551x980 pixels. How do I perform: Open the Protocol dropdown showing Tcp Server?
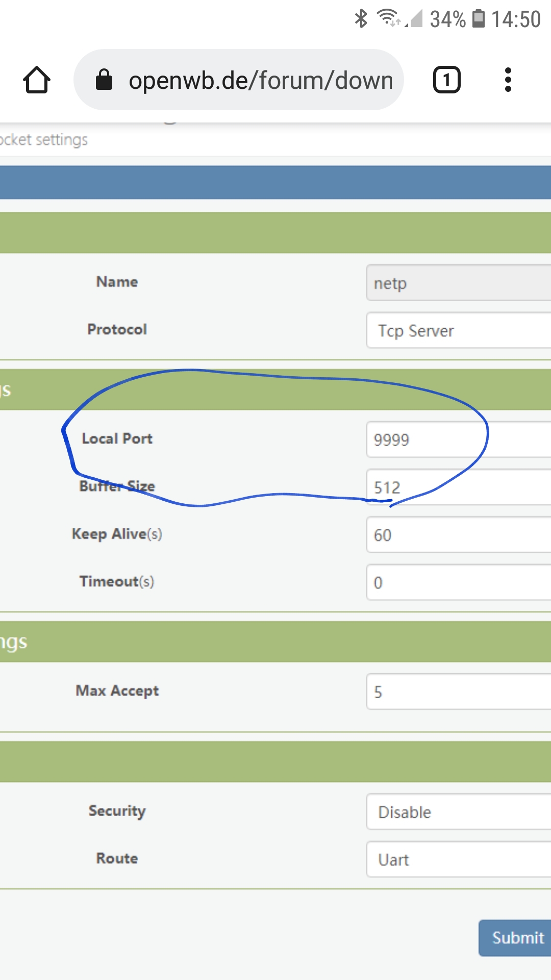(459, 330)
